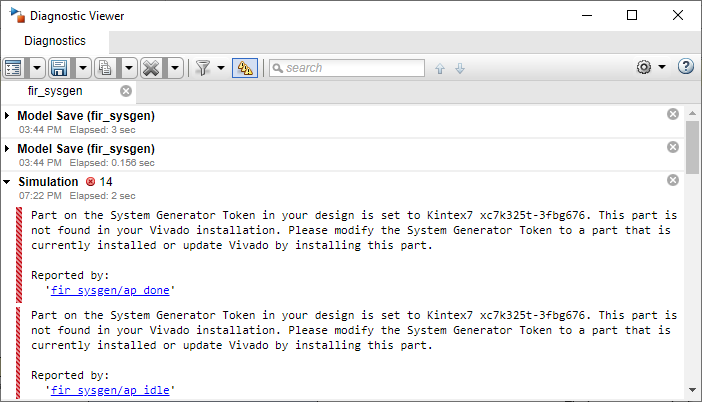Image resolution: width=702 pixels, height=402 pixels.
Task: Click the Simulation error count icon
Action: [x=90, y=182]
